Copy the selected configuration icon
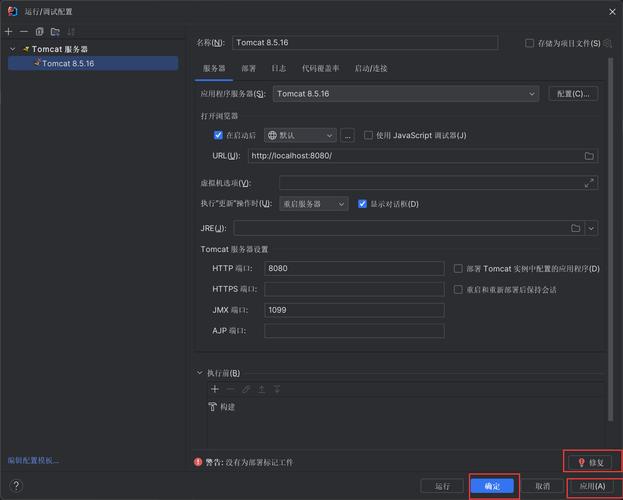The height and width of the screenshot is (500, 623). tap(39, 31)
